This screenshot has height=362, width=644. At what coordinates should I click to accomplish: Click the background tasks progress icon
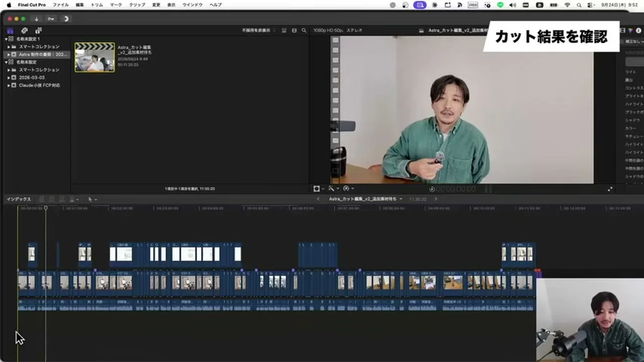(66, 19)
